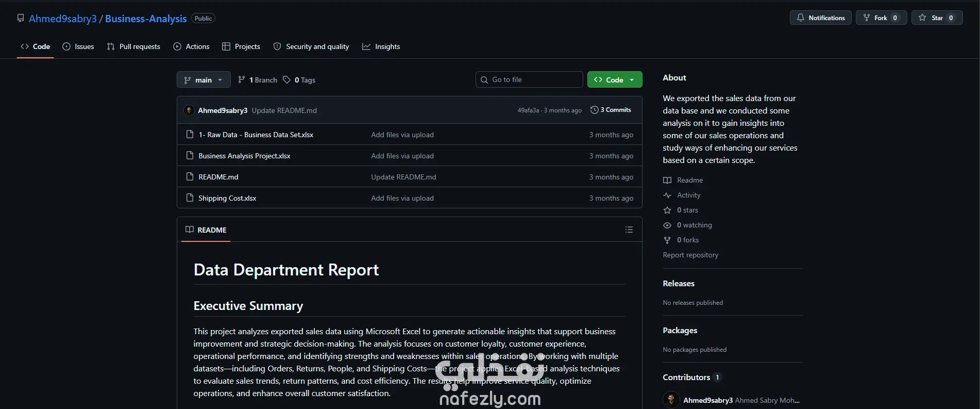The height and width of the screenshot is (409, 980).
Task: Open the README.md file
Action: tap(218, 177)
